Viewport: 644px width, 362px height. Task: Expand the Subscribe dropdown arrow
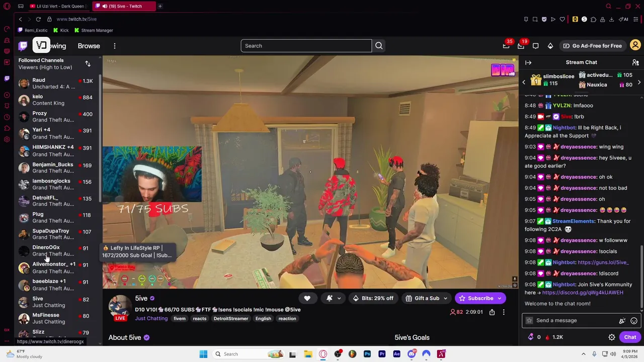point(500,298)
